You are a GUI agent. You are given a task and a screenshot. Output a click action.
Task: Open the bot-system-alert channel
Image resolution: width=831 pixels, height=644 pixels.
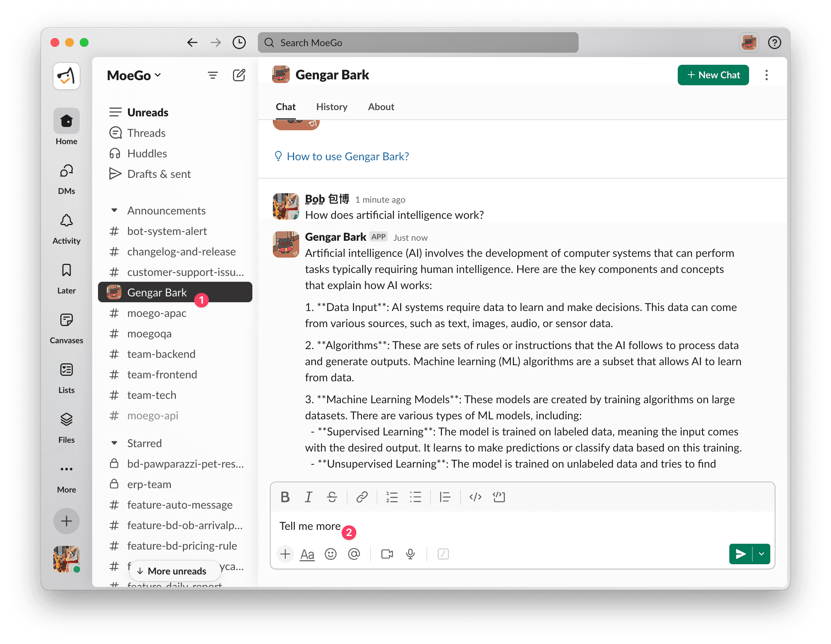pos(175,231)
